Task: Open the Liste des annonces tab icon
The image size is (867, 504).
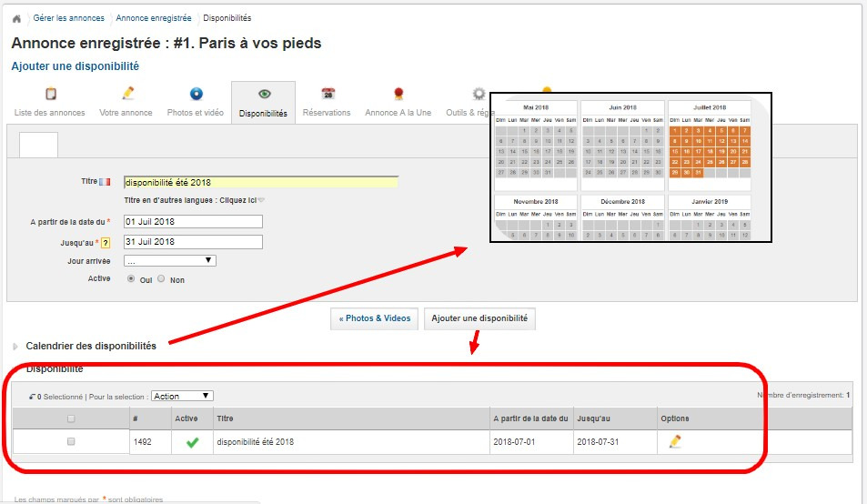Action: coord(50,94)
